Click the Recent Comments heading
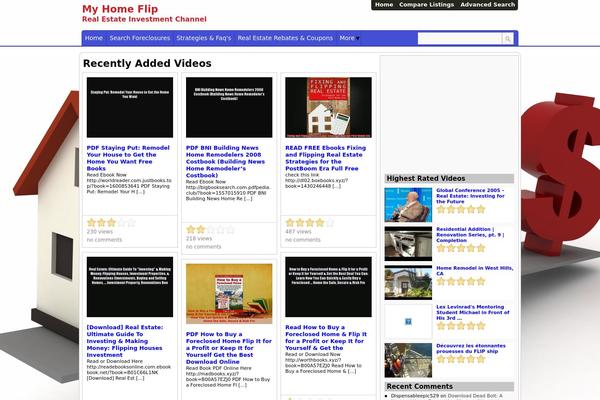This screenshot has width=600, height=400. pos(419,386)
